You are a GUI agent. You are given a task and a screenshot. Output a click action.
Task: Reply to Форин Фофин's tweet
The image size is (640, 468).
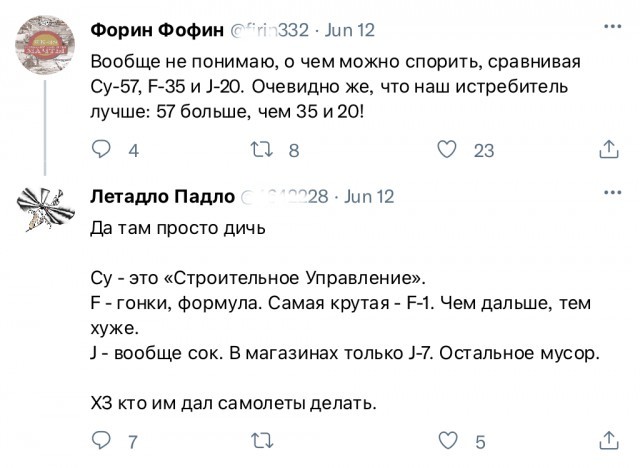pyautogui.click(x=101, y=150)
